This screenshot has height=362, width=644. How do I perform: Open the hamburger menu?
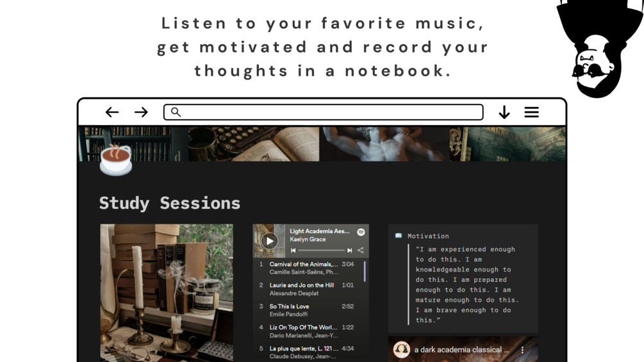[x=531, y=112]
